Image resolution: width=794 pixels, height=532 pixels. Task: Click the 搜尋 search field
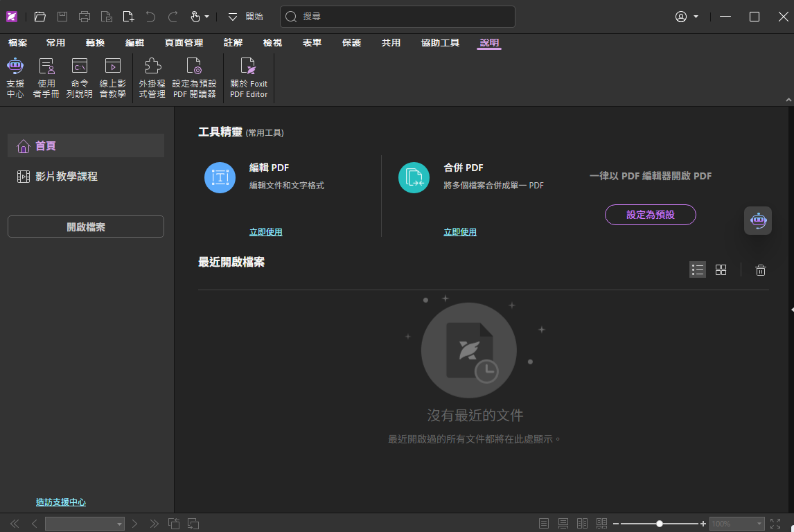tap(397, 17)
